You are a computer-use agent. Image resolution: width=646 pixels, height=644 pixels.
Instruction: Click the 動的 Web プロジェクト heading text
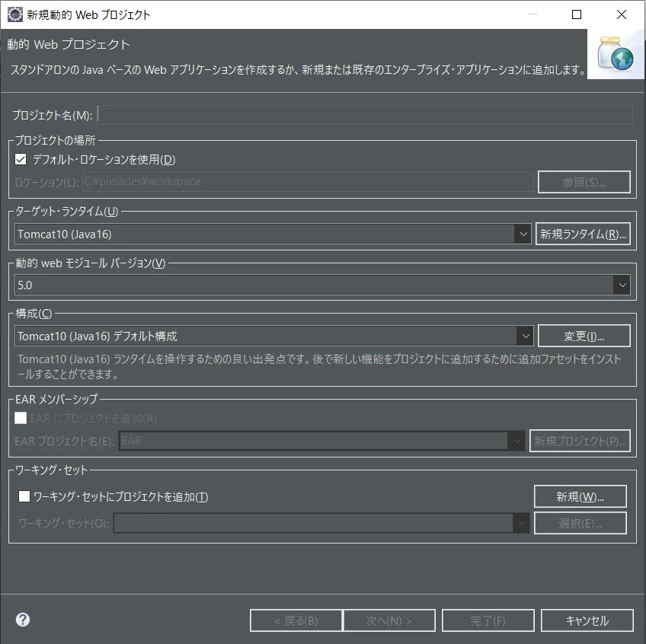click(69, 44)
